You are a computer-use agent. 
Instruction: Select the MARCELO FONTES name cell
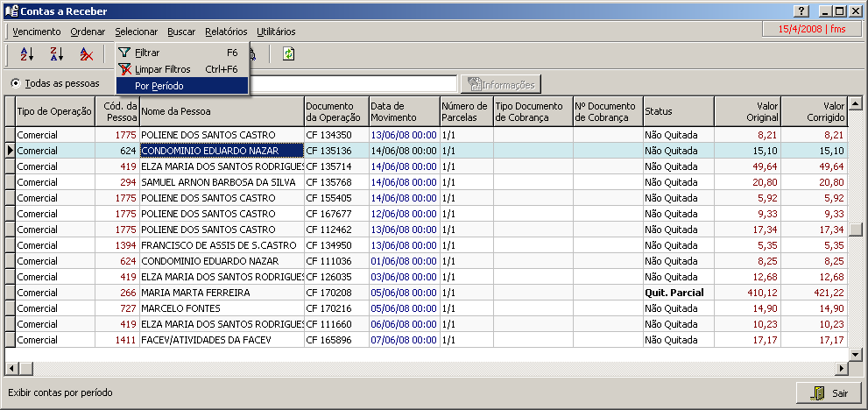pos(222,308)
